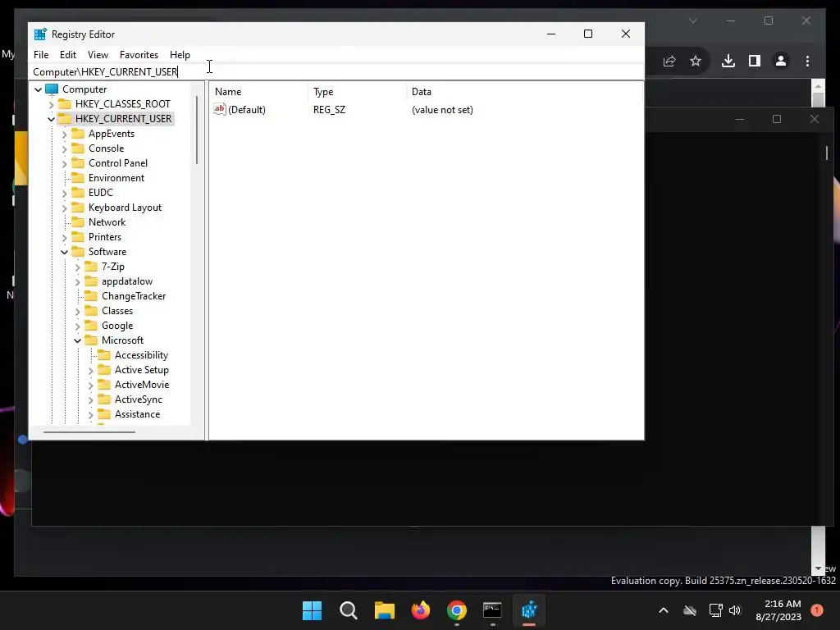Select the Network folder icon
The width and height of the screenshot is (840, 630).
pos(78,221)
